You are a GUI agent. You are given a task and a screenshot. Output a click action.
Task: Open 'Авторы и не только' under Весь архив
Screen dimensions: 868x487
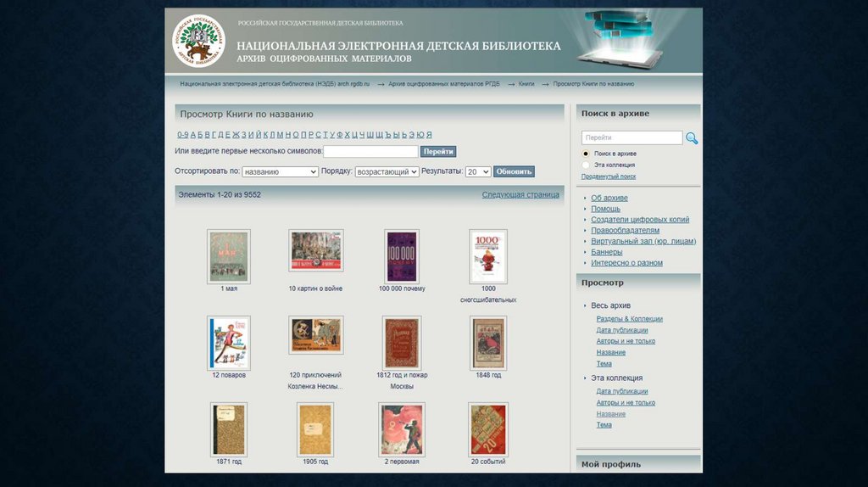[x=626, y=341]
